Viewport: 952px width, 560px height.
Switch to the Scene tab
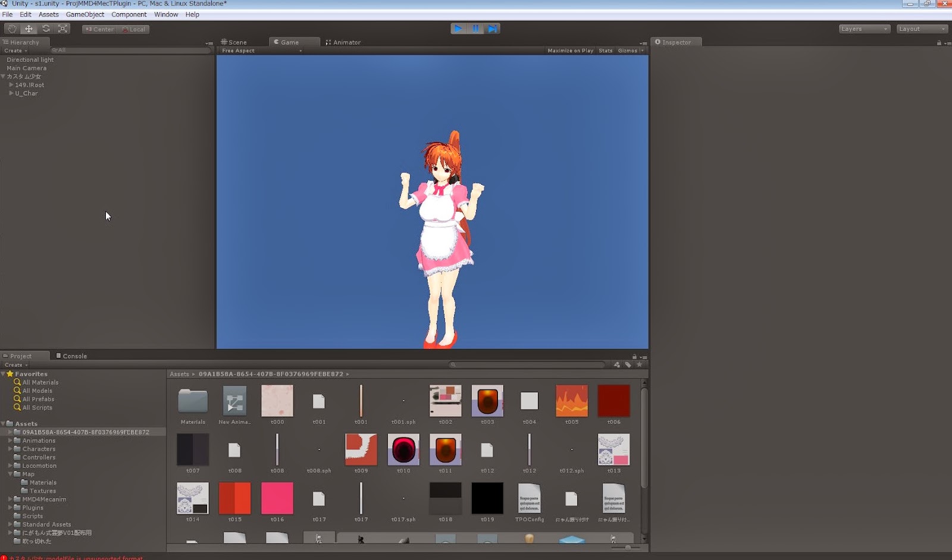(x=234, y=42)
